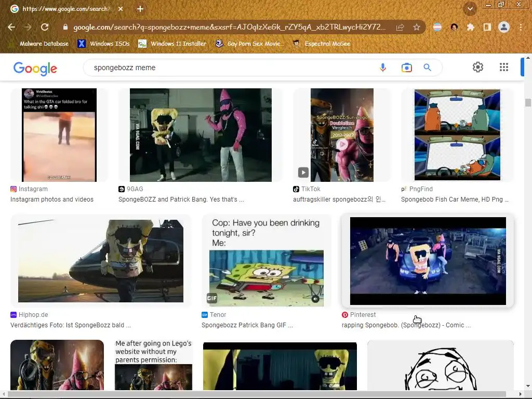Image resolution: width=532 pixels, height=399 pixels.
Task: Open the 'Verdächtiges Foto: Ist SpongeBozz bald' link
Action: point(71,325)
